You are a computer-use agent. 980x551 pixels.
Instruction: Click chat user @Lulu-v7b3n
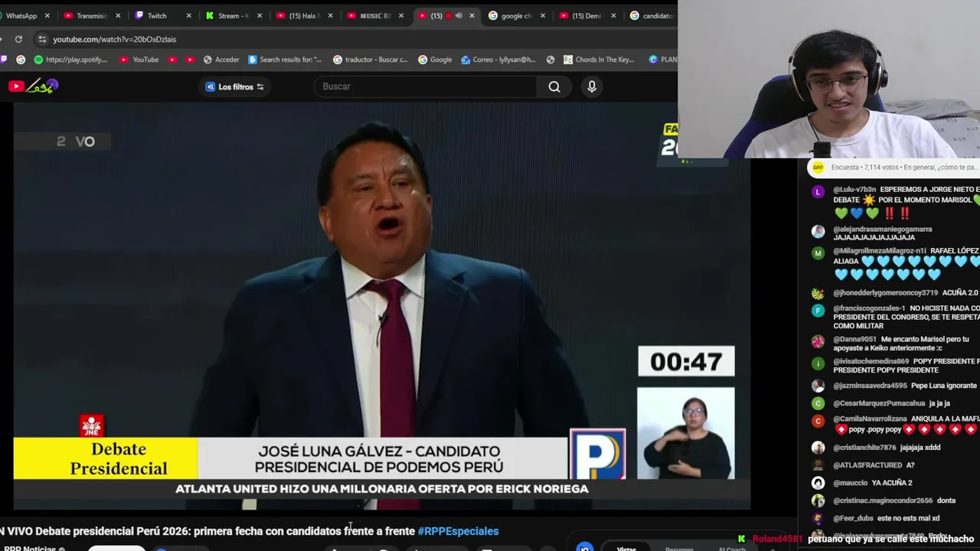(854, 190)
